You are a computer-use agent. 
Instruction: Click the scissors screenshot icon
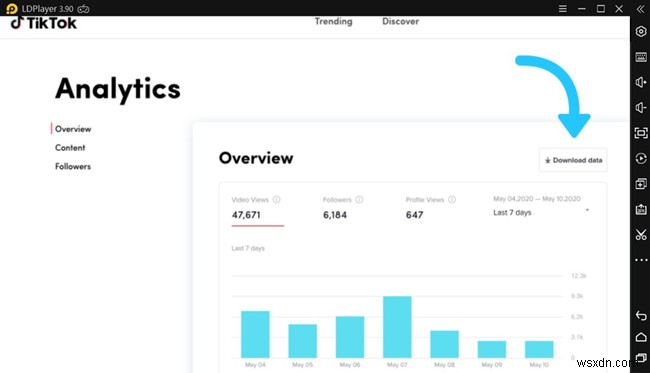pyautogui.click(x=641, y=235)
